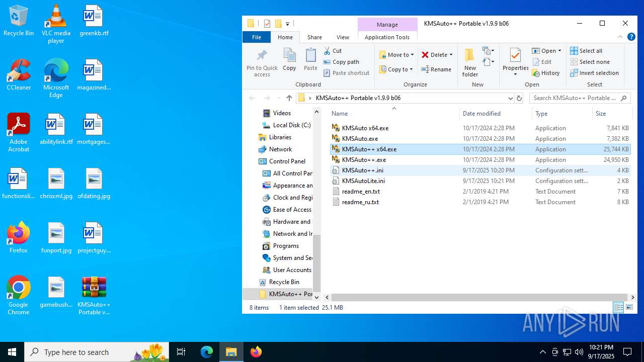Select KMSAuto x64.exe file
The width and height of the screenshot is (644, 362).
480,128
